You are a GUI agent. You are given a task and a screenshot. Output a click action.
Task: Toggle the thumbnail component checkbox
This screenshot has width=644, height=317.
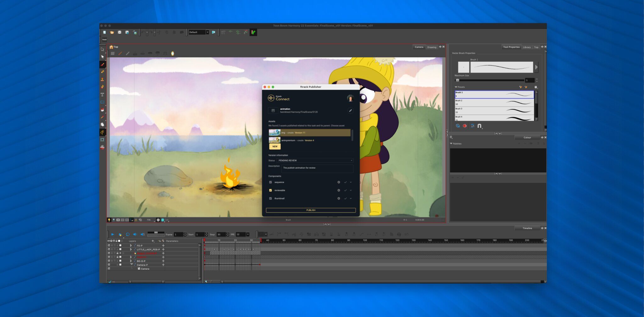[270, 199]
